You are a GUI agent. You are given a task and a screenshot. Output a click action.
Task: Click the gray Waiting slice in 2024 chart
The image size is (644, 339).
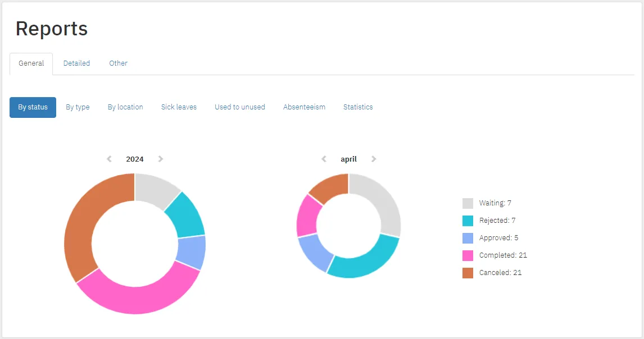click(155, 190)
